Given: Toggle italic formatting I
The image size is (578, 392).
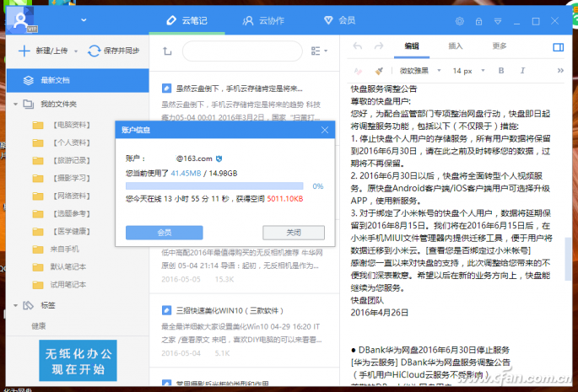Looking at the screenshot, I should tap(522, 70).
